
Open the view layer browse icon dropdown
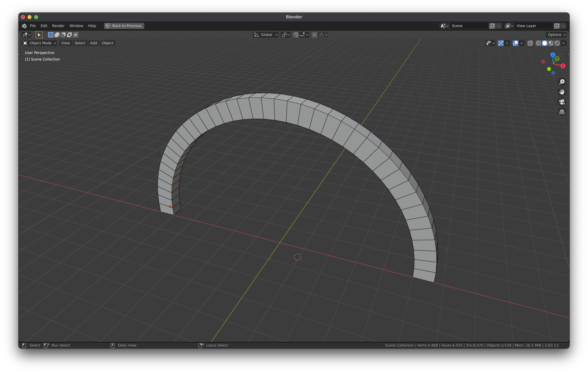(509, 26)
